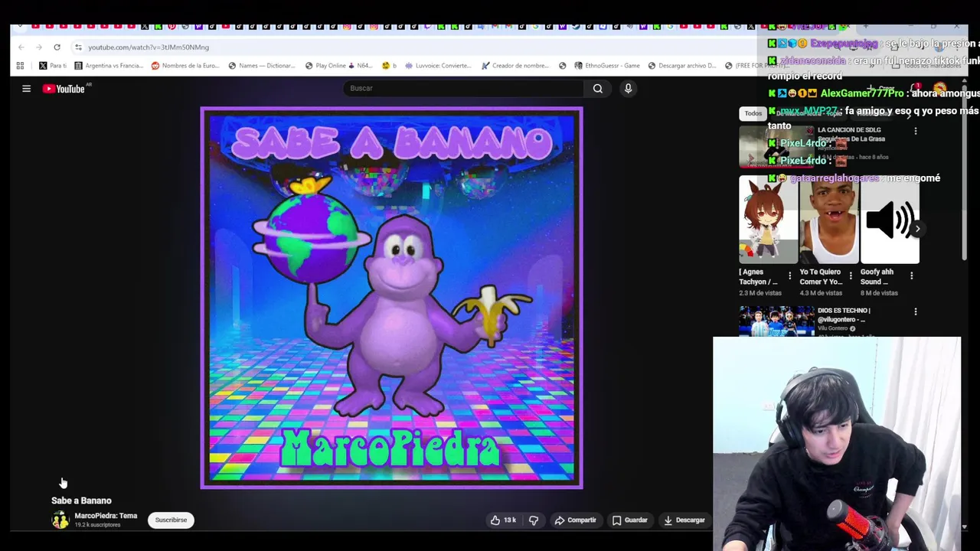Open the 'Para ti' bookmark
980x551 pixels.
point(52,66)
